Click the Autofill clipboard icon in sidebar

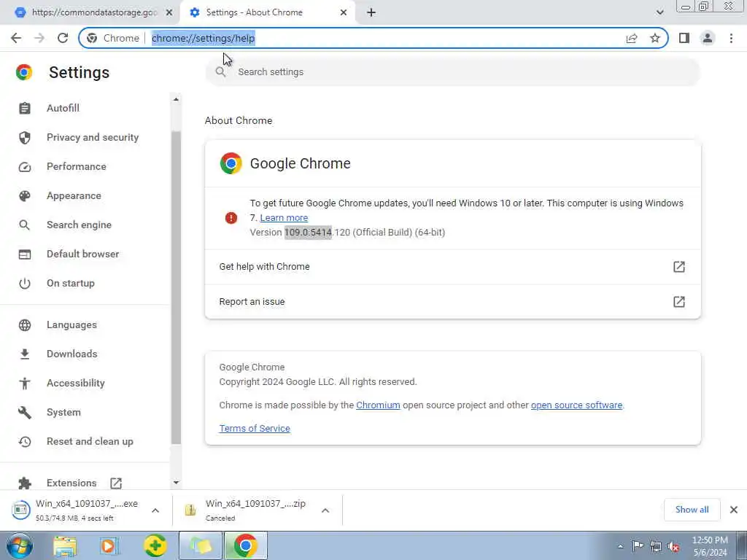coord(25,109)
